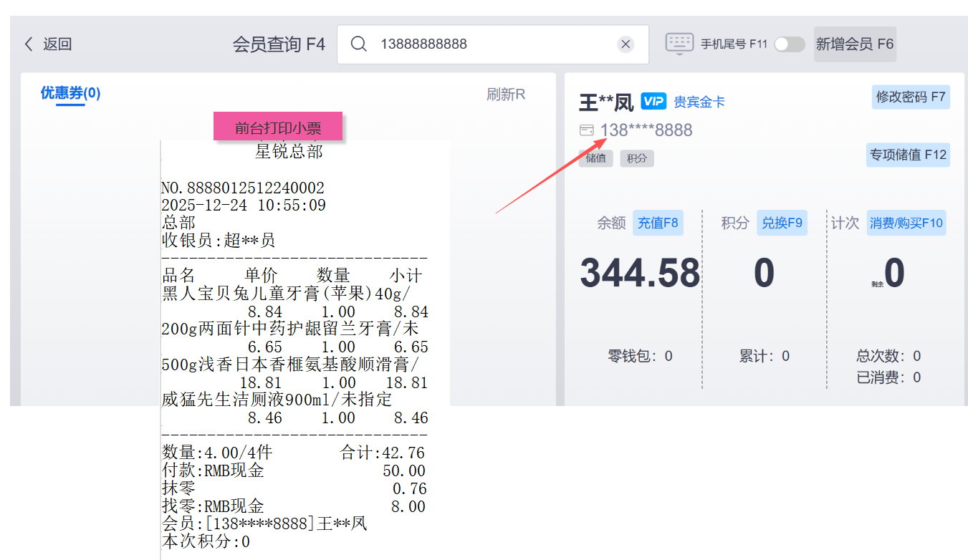
Task: Click 刷新R to refresh coupons
Action: [506, 95]
